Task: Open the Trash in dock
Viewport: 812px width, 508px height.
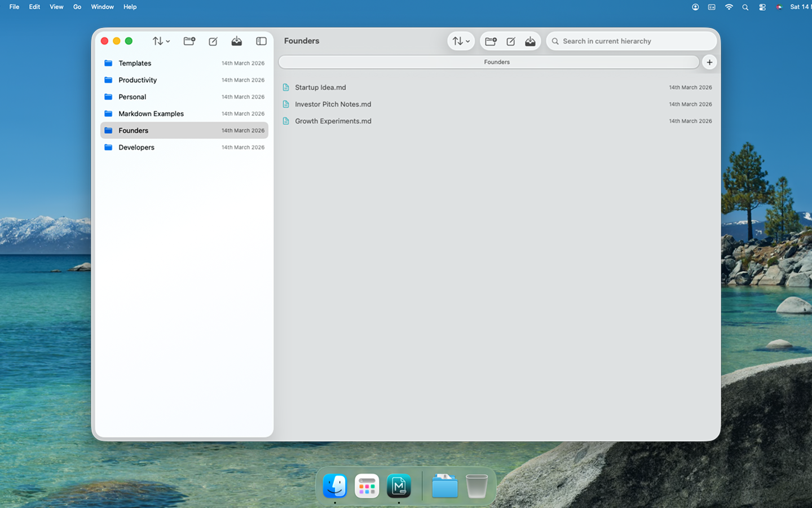Action: coord(476,486)
